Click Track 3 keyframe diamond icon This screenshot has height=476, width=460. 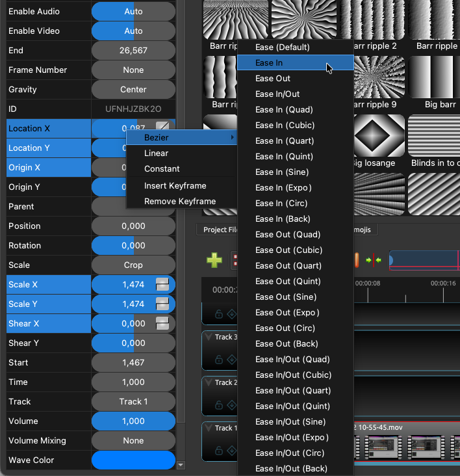click(x=232, y=358)
